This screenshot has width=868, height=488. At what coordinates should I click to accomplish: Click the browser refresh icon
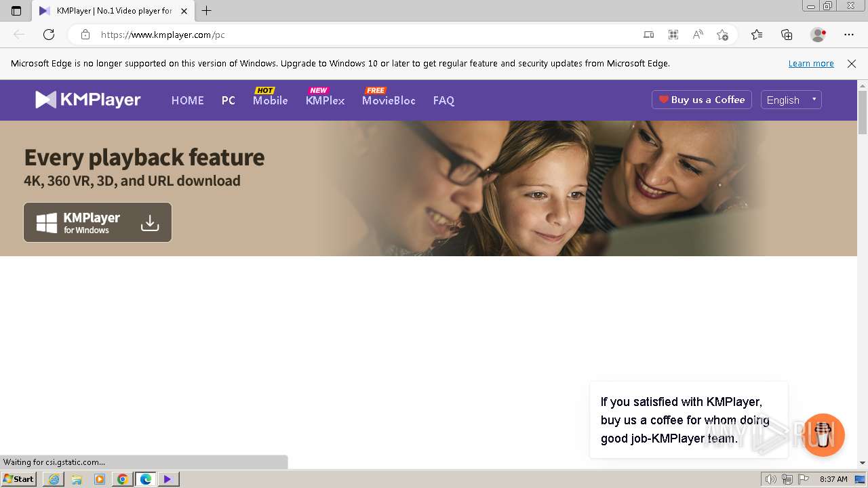coord(49,35)
